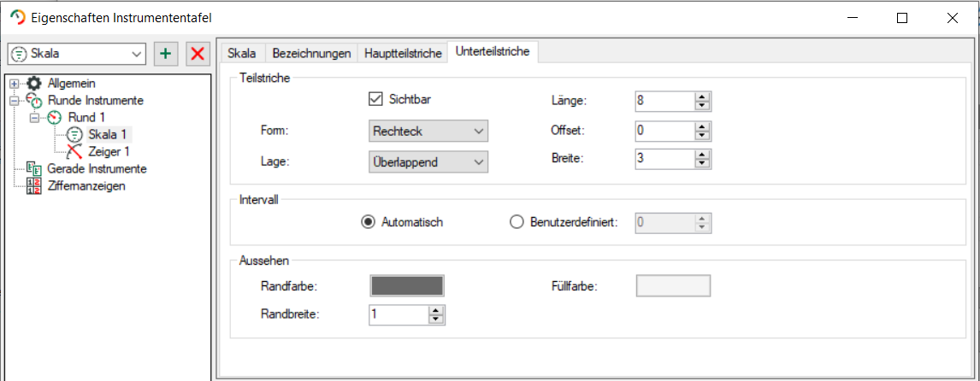This screenshot has width=980, height=381.
Task: Choose the Benutzerdefiniert radio button
Action: [x=517, y=222]
